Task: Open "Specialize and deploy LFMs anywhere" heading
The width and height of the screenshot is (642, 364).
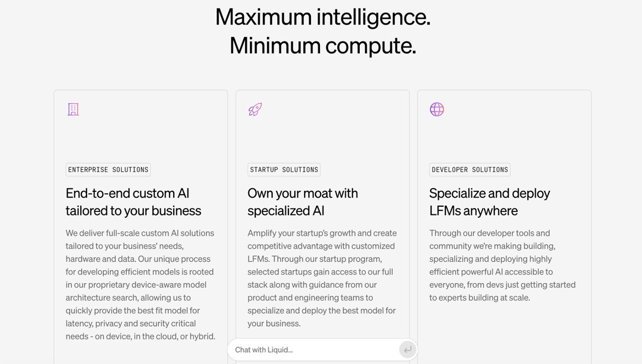Action: tap(489, 202)
